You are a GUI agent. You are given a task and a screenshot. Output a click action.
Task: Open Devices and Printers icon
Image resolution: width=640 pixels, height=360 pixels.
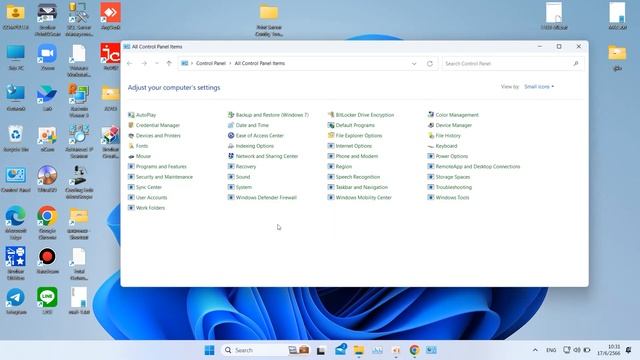click(131, 136)
